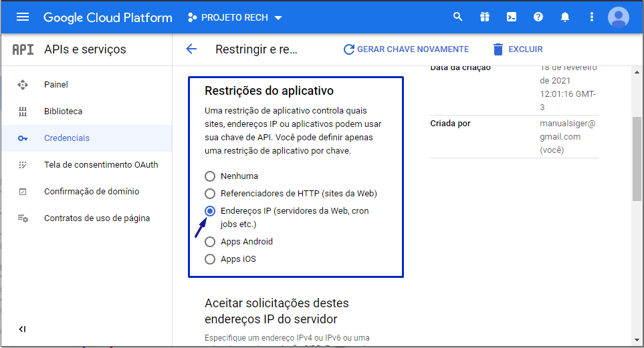Click the 'Criada por' label
The width and height of the screenshot is (644, 348).
[x=450, y=123]
